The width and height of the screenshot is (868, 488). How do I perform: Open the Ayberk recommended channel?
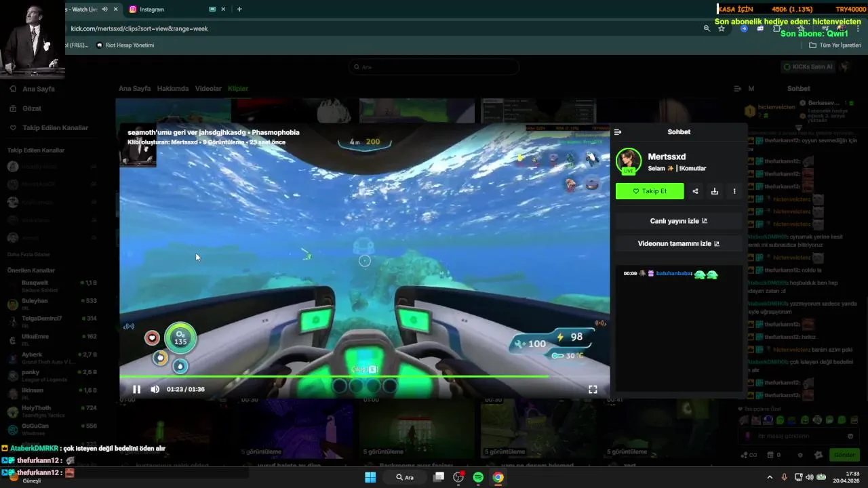pyautogui.click(x=53, y=357)
